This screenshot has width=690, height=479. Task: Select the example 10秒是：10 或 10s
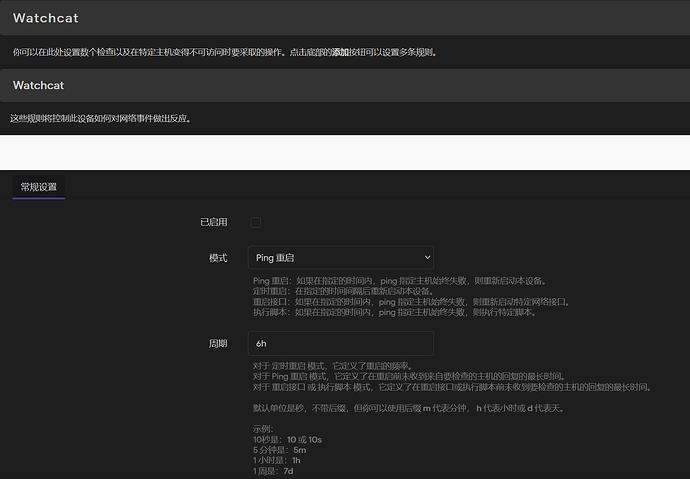coord(287,439)
